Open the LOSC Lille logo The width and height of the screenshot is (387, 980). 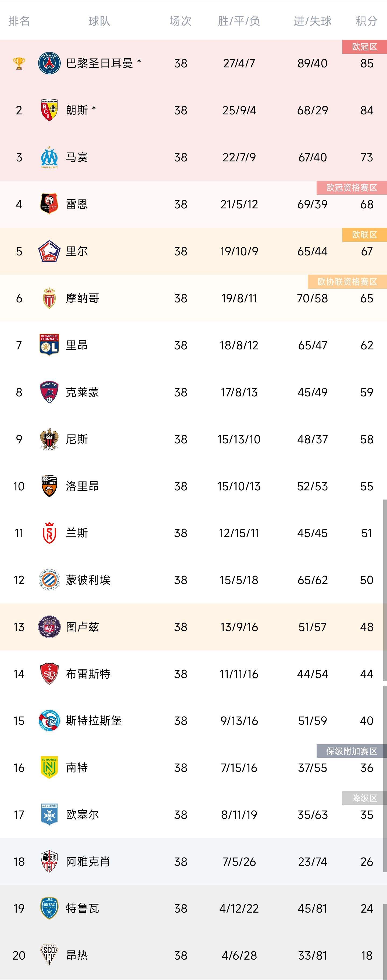[x=49, y=251]
